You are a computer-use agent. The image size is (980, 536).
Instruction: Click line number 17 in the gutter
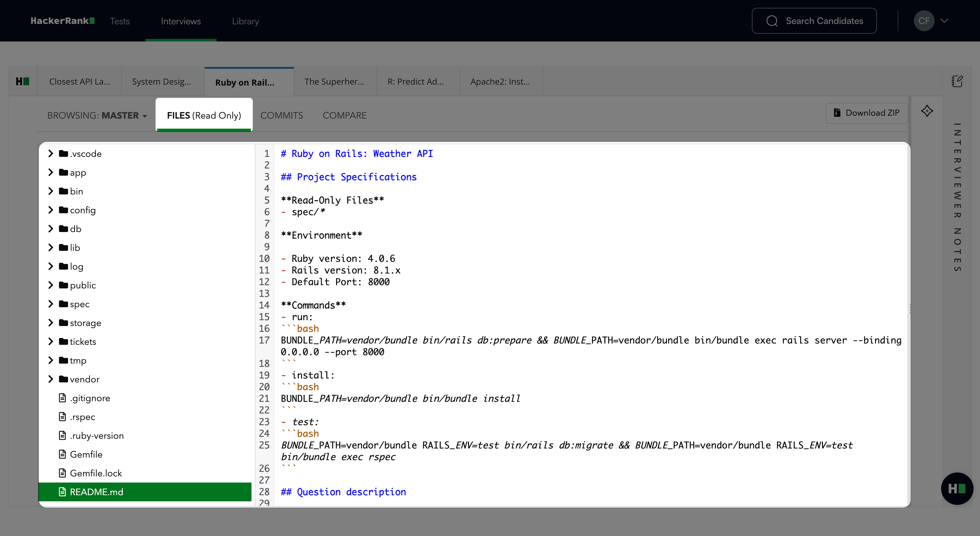point(264,340)
